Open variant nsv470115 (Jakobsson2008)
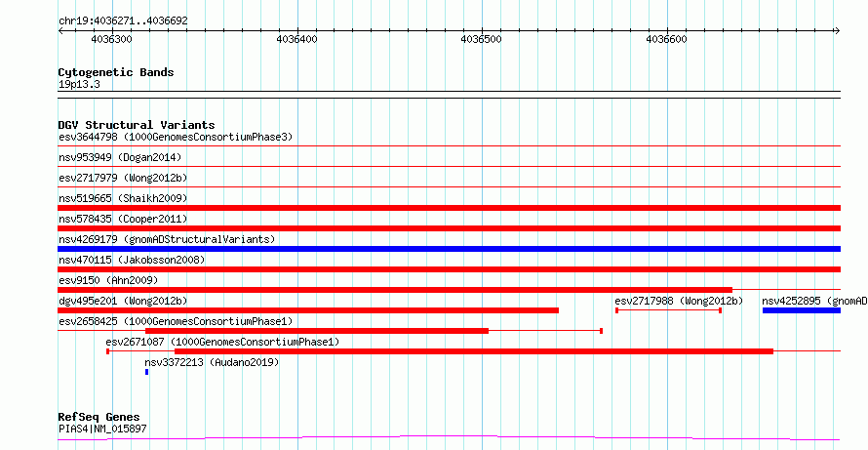The width and height of the screenshot is (868, 450). tap(132, 260)
